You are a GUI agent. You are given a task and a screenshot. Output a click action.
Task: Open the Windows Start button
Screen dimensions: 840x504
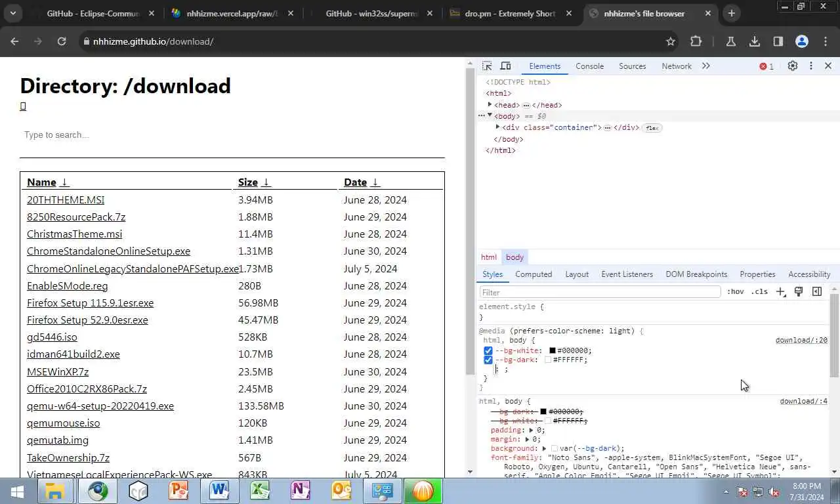pyautogui.click(x=18, y=491)
